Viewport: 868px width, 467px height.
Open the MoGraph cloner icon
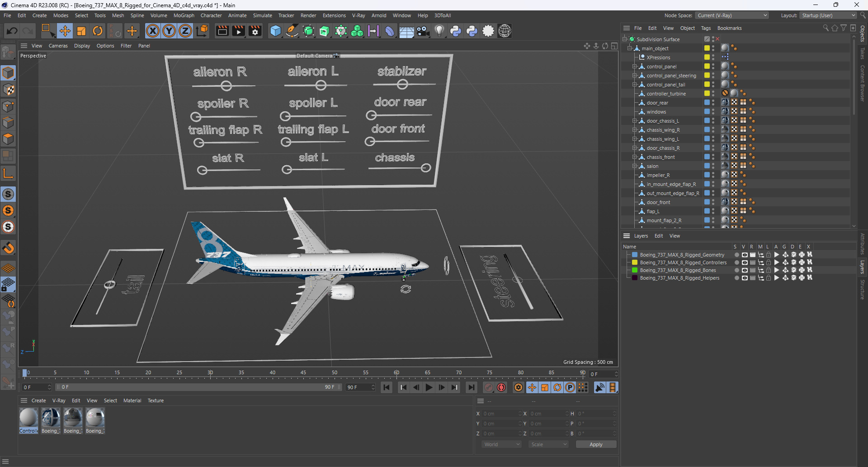tap(357, 31)
